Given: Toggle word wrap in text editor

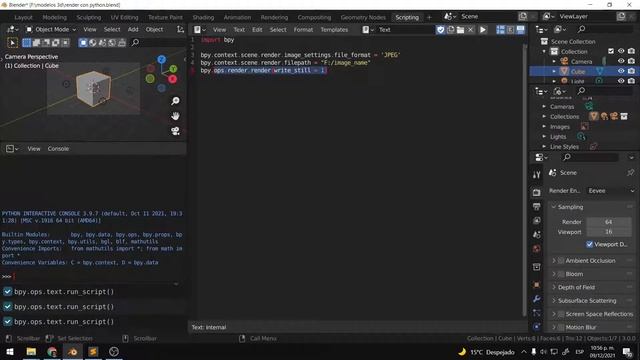Looking at the screenshot, I should pyautogui.click(x=510, y=30).
